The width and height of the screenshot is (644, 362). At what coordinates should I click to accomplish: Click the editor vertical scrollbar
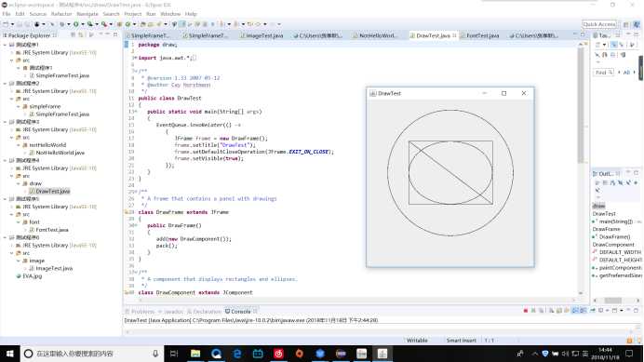point(581,168)
